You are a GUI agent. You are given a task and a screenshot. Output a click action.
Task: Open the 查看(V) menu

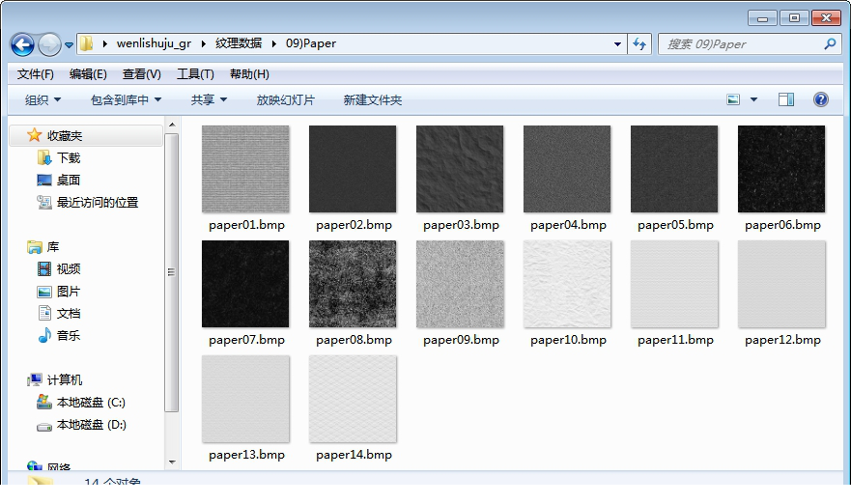coord(142,74)
